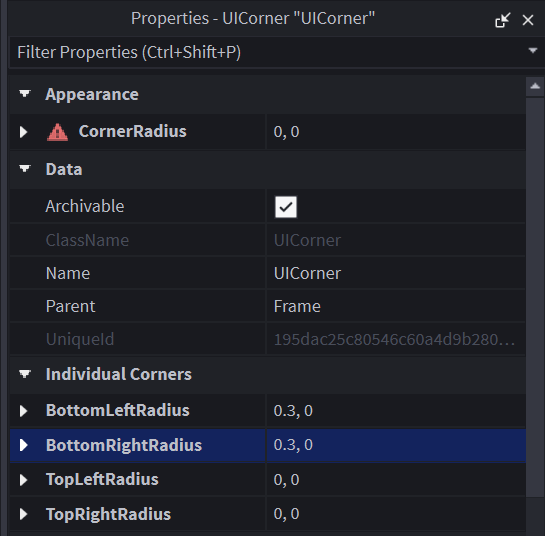Image resolution: width=545 pixels, height=536 pixels.
Task: Edit the CornerRadius value 0, 0
Action: 396,132
